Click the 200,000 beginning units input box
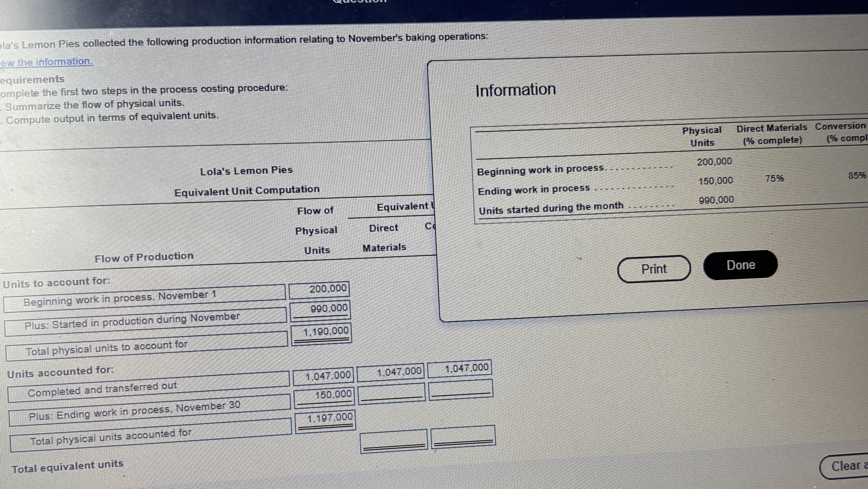The height and width of the screenshot is (489, 868). (x=319, y=290)
